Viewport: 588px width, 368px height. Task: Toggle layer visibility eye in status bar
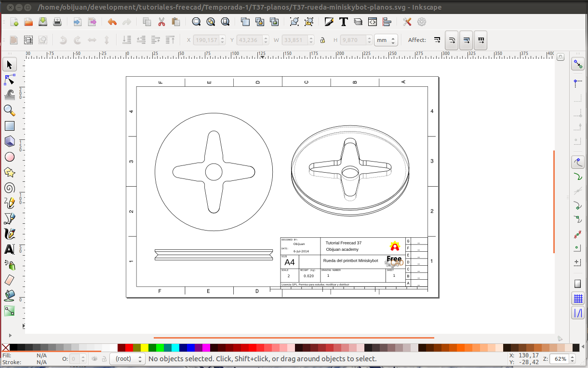[x=94, y=359]
